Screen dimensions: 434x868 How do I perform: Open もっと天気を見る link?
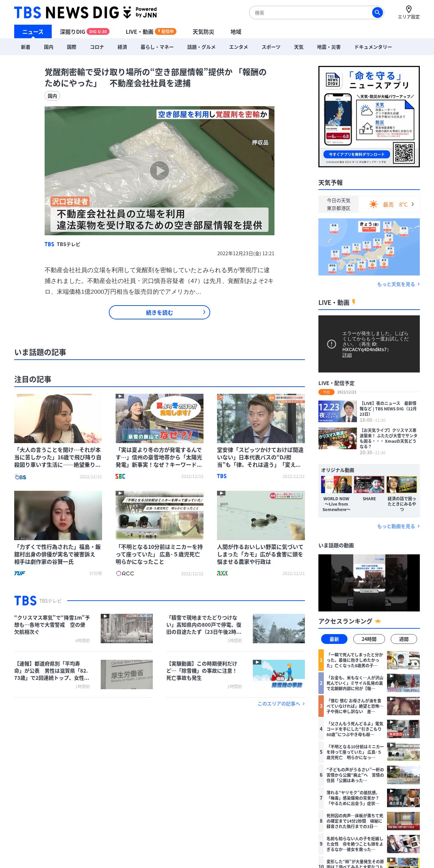click(398, 284)
